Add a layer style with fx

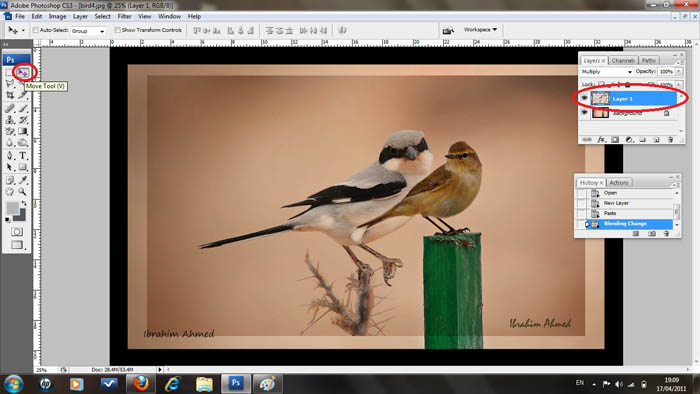click(x=601, y=140)
